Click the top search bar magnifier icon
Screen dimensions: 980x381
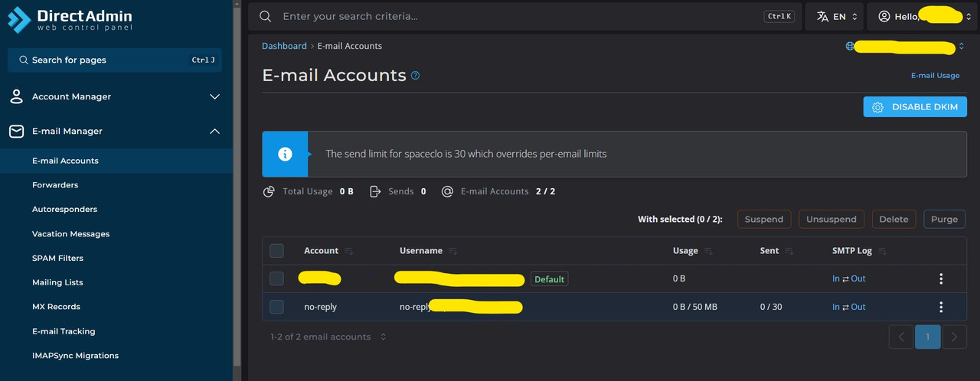coord(265,16)
